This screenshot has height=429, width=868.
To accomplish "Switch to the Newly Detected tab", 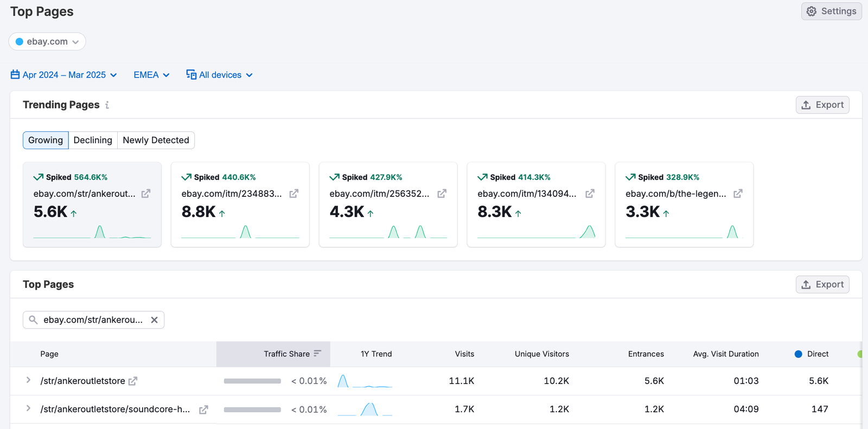I will (156, 140).
